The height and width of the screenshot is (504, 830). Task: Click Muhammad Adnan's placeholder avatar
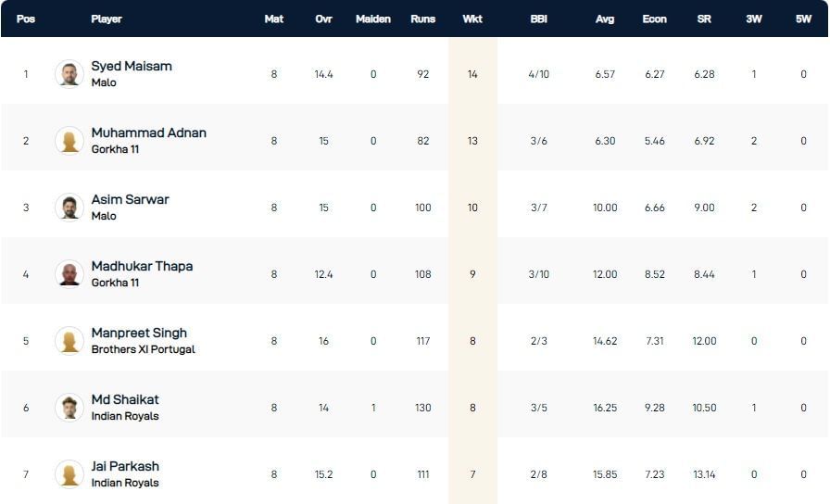tap(69, 141)
